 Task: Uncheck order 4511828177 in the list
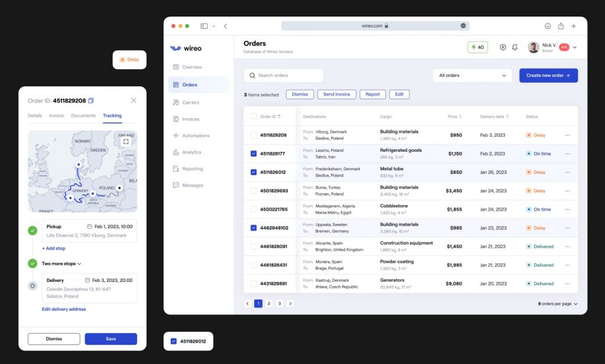[252, 153]
